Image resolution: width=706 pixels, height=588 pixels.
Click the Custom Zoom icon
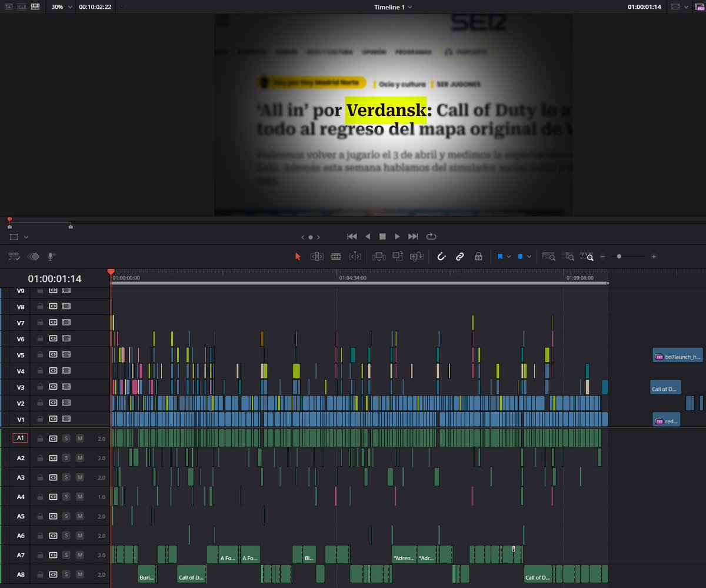point(587,257)
